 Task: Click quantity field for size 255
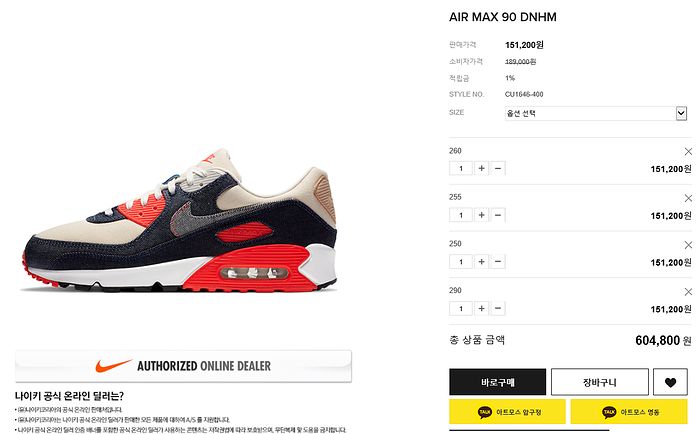pyautogui.click(x=461, y=215)
